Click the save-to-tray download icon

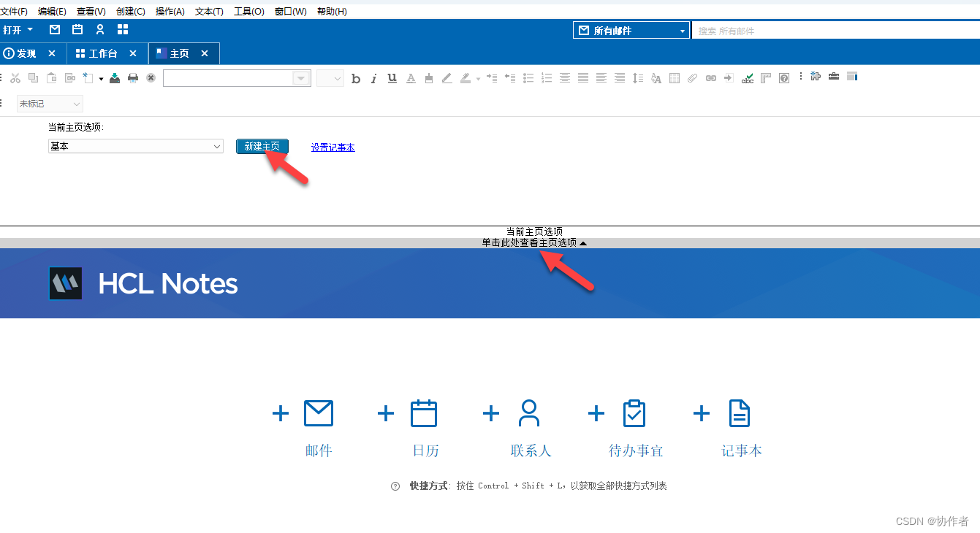coord(115,78)
